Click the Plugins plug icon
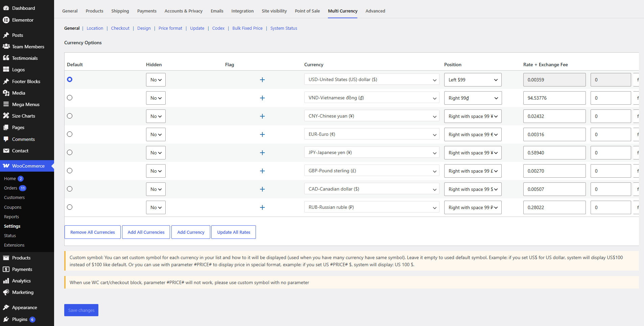644x326 pixels. (6, 319)
